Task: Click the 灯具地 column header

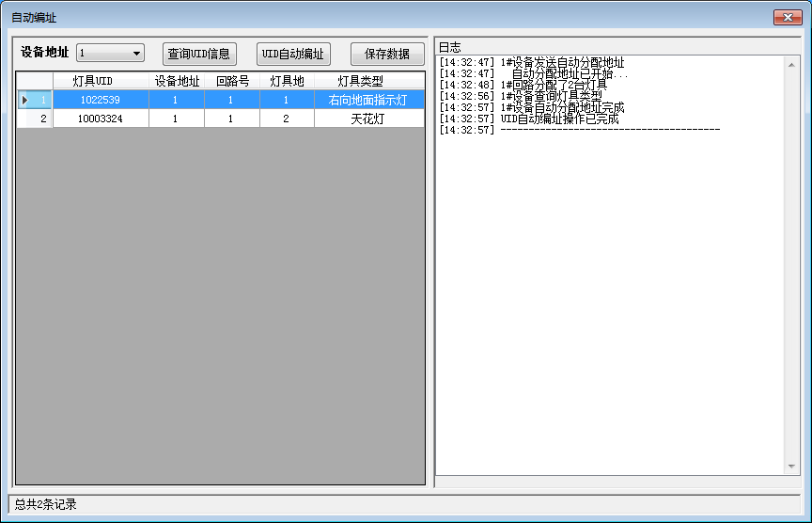Action: click(287, 82)
